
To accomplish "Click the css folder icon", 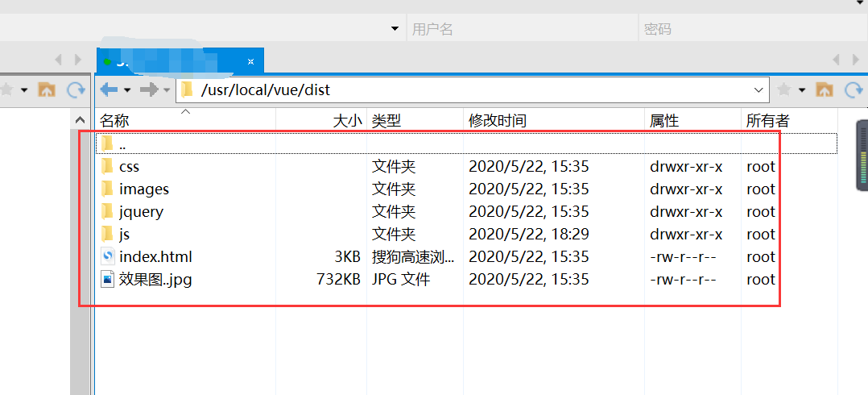I will pos(107,166).
